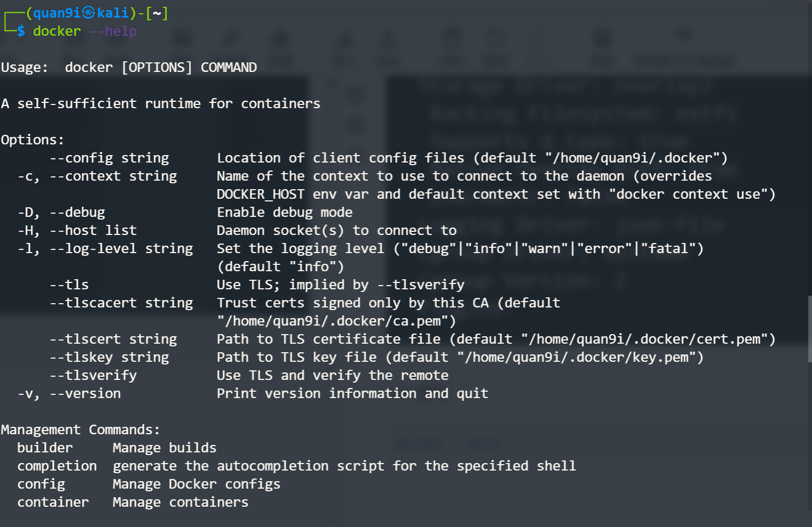Click the "--tlskey string" option
The image size is (812, 527).
[x=109, y=358]
